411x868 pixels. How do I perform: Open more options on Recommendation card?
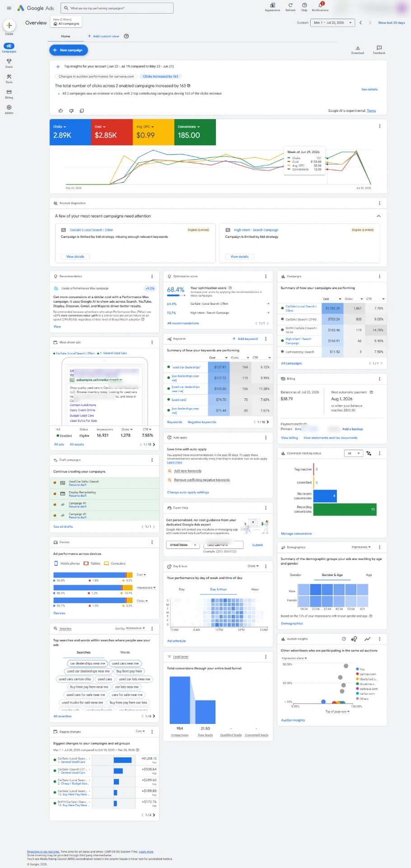(152, 276)
